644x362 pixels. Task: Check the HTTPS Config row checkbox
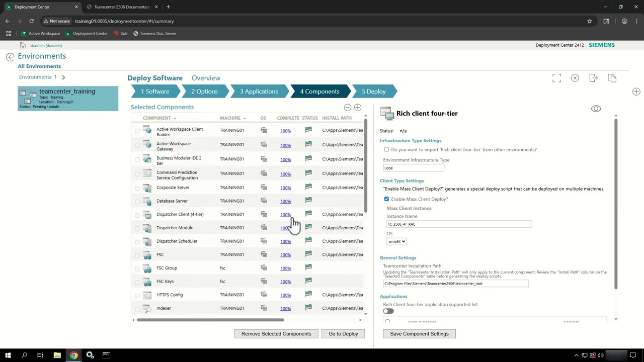point(137,295)
